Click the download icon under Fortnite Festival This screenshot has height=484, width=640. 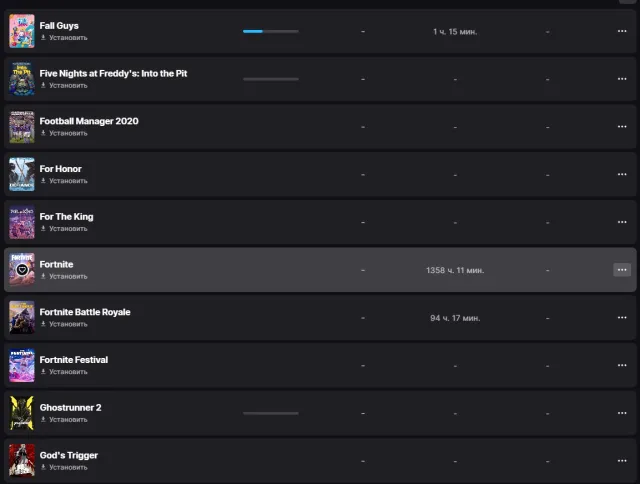click(x=43, y=371)
